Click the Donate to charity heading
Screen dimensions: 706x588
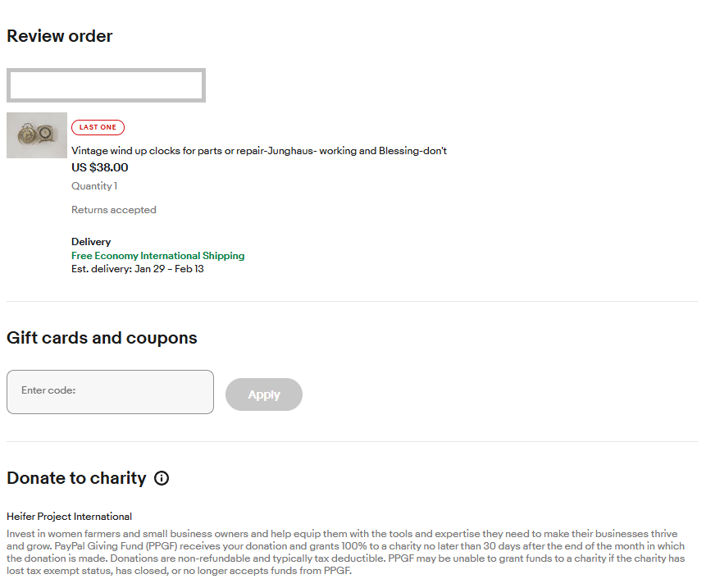76,478
